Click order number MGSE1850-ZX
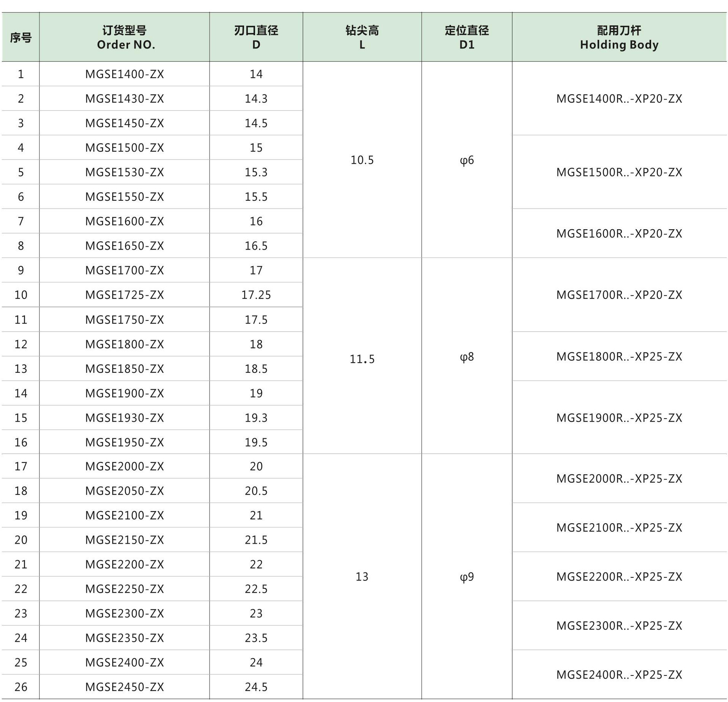The width and height of the screenshot is (728, 702). 125,369
